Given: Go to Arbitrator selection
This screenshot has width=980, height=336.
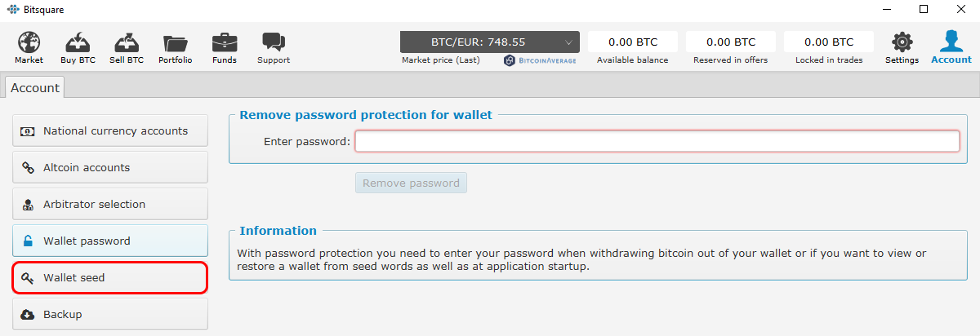Looking at the screenshot, I should click(110, 204).
